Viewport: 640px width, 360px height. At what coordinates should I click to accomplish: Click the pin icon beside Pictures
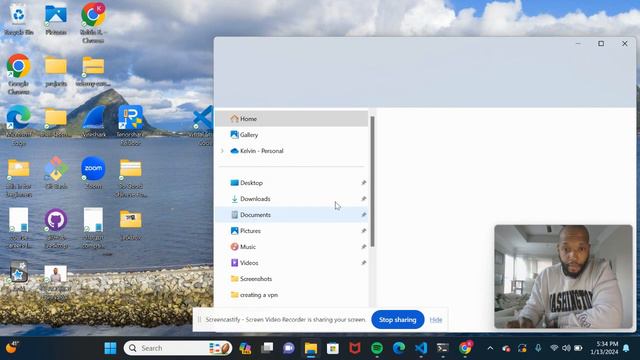click(363, 231)
